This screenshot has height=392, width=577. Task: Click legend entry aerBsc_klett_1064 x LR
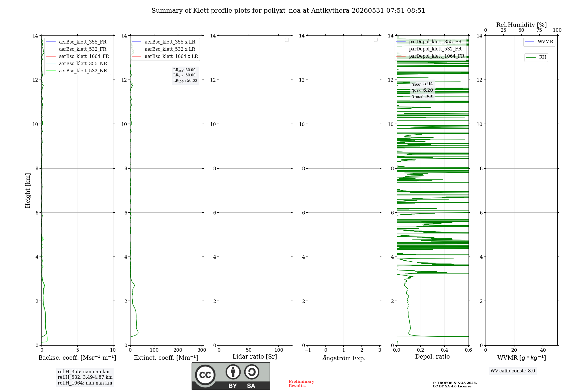165,56
